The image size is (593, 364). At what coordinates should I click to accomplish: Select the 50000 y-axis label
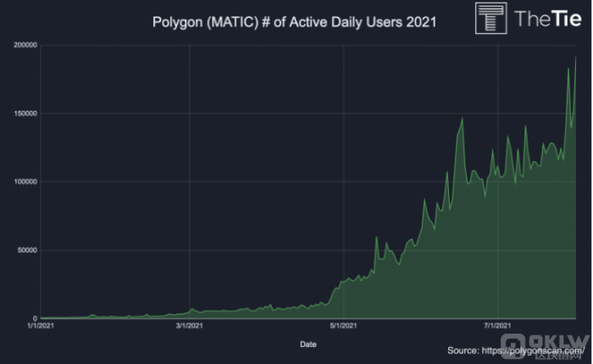click(27, 251)
